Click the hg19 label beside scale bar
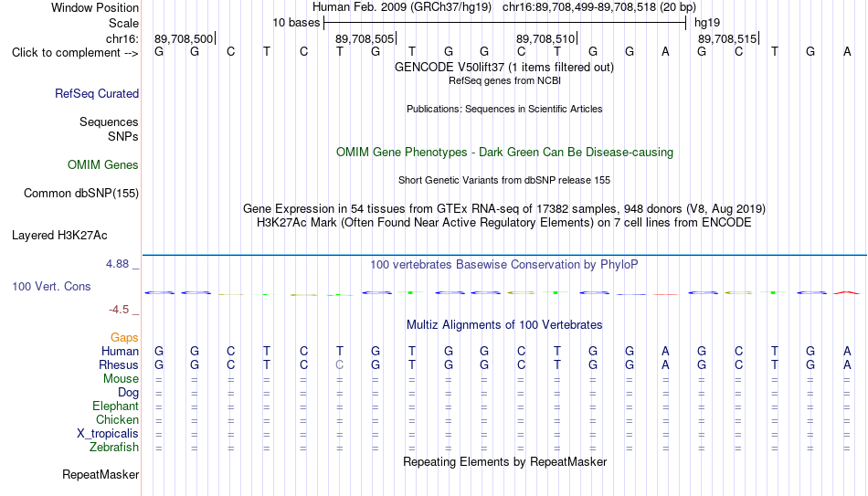The image size is (868, 496). (x=707, y=23)
